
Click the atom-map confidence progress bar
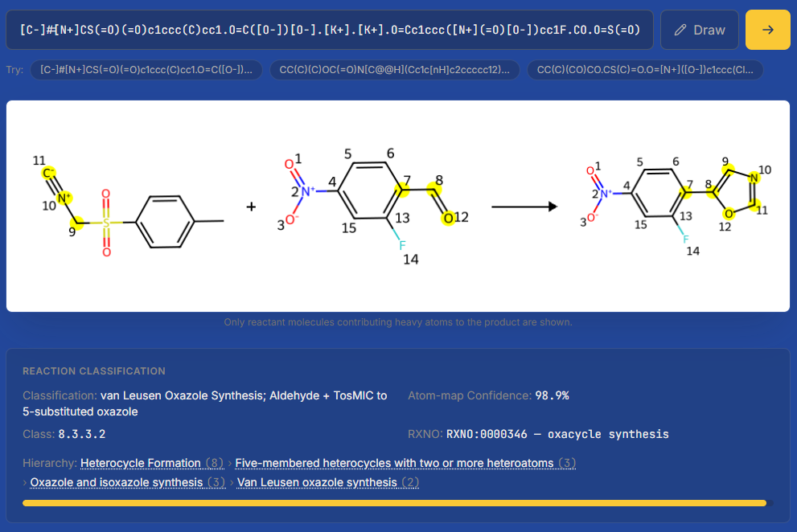(398, 503)
